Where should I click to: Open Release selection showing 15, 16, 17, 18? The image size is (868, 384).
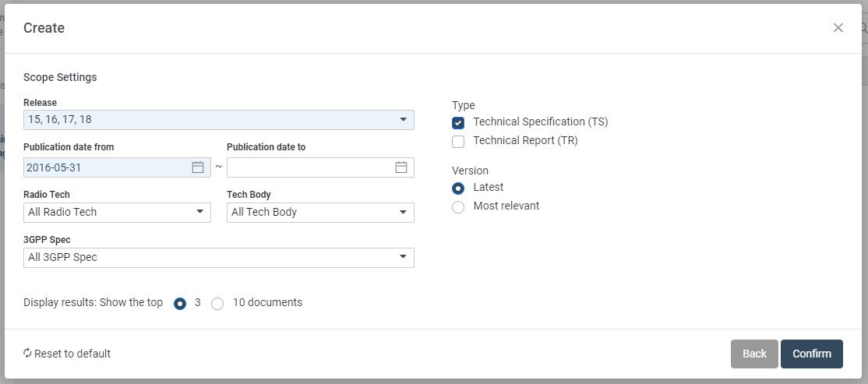[x=219, y=120]
